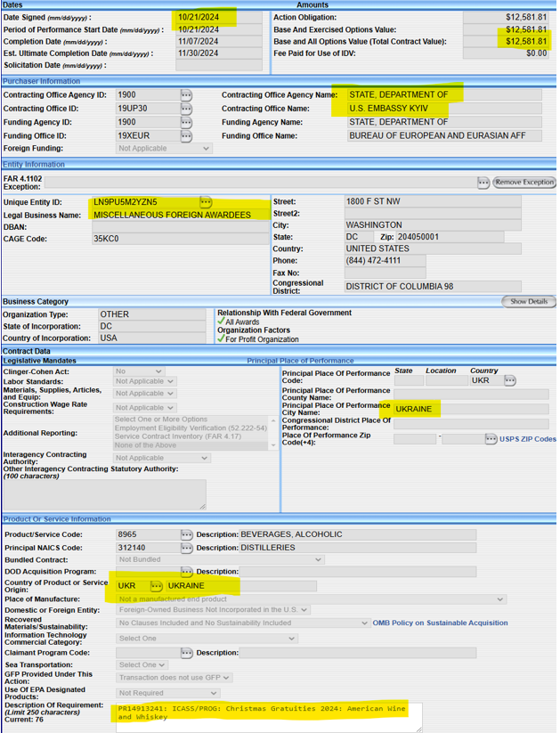Screen dimensions: 560x733
Task: Open Country of Product Origin UKR lookup
Action: (156, 586)
